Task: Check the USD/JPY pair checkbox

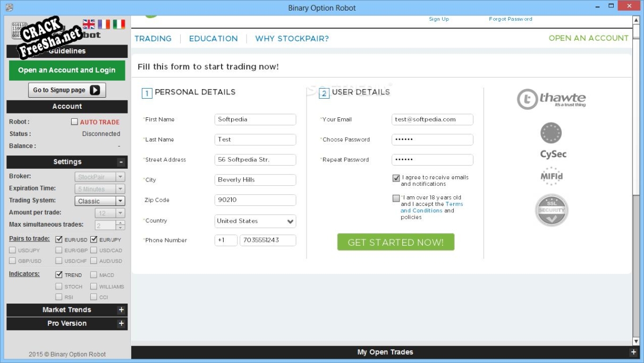Action: click(12, 250)
